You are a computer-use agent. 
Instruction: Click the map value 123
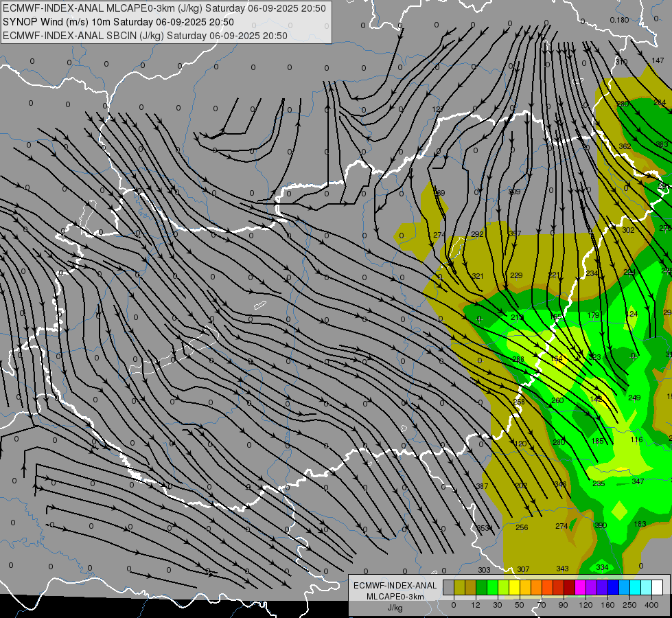[x=437, y=109]
